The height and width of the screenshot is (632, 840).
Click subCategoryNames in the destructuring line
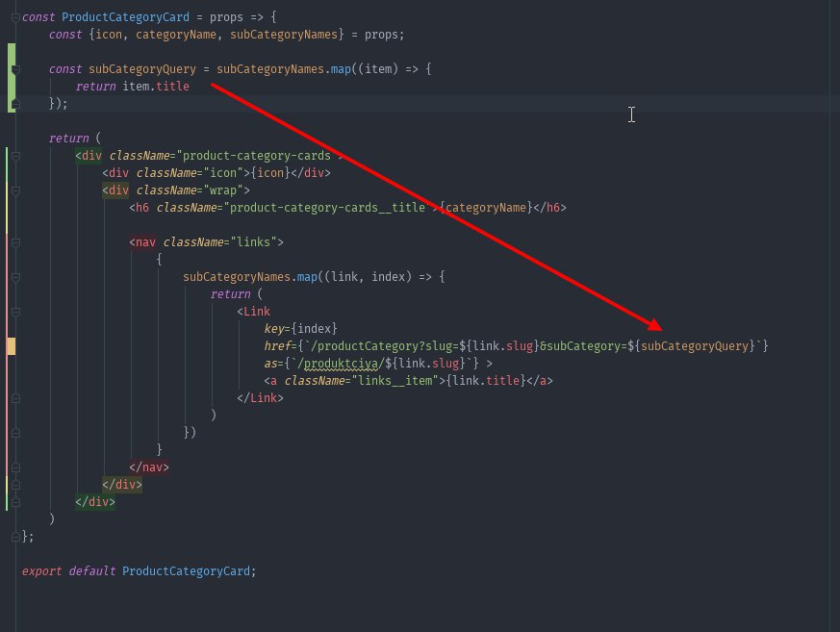click(x=284, y=35)
